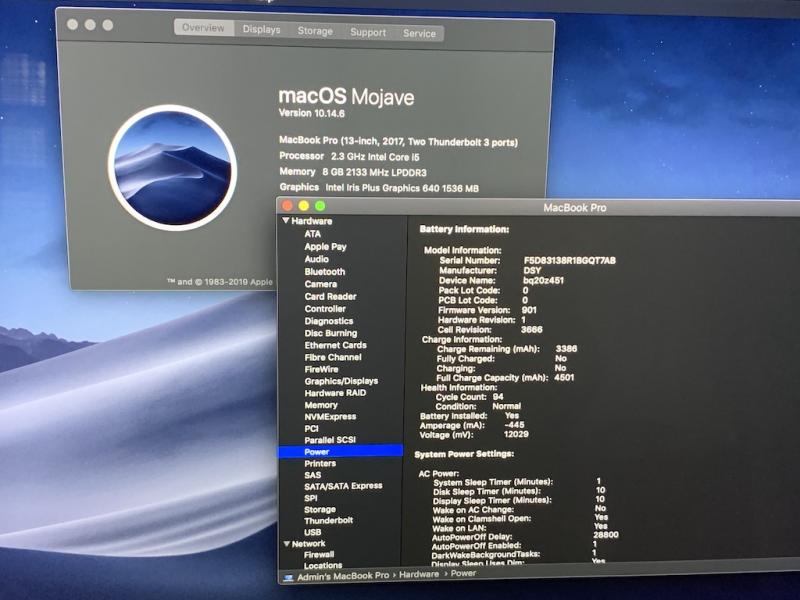Viewport: 800px width, 600px height.
Task: Select NVMExpress in the sidebar
Action: click(330, 417)
